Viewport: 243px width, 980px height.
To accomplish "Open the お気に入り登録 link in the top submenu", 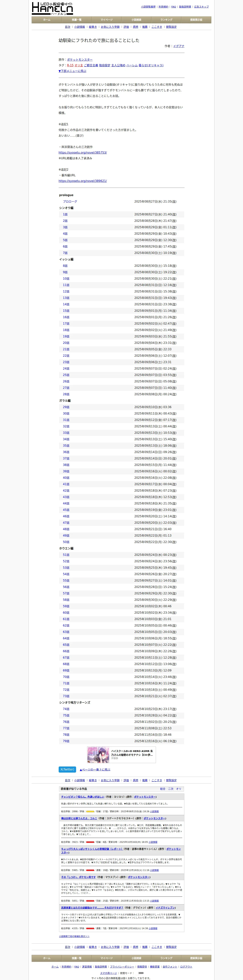I will click(x=110, y=27).
